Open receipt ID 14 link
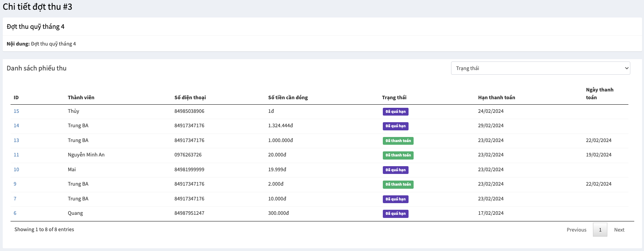 tap(16, 126)
